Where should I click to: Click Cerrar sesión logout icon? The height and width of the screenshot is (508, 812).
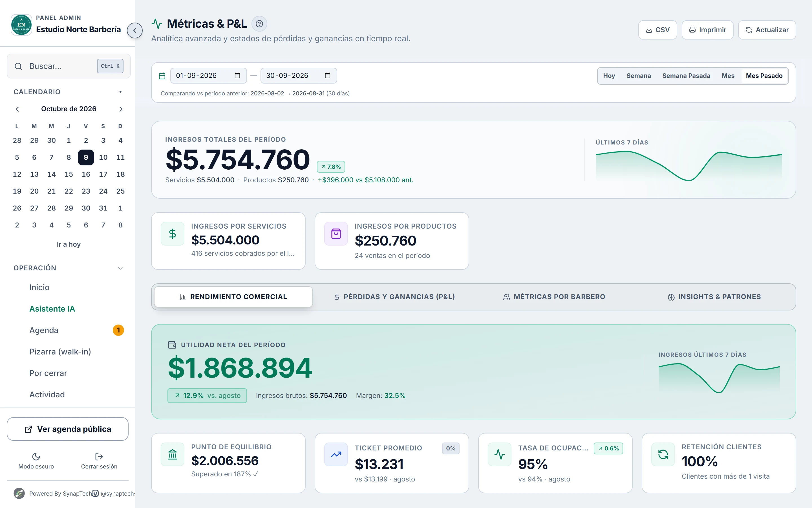coord(99,456)
